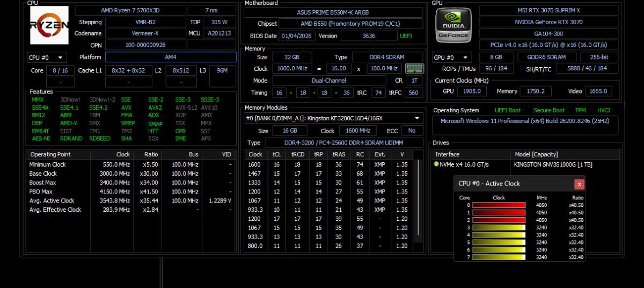
Task: Click the HVCI indicator
Action: coord(603,110)
